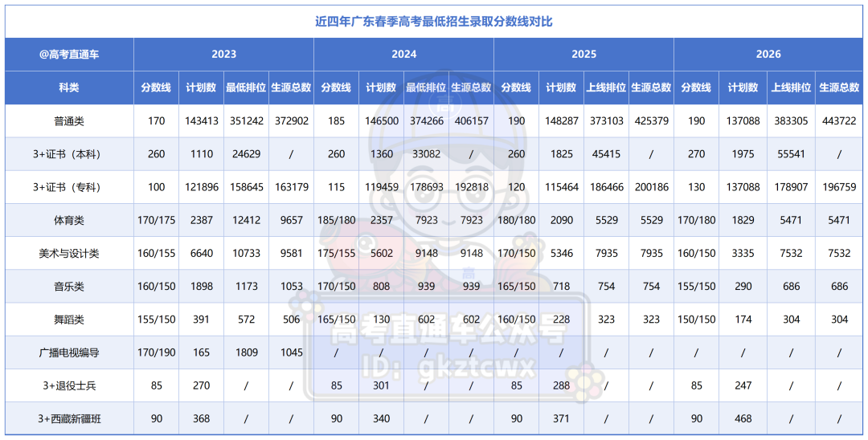Select the 普通类 row label

69,121
